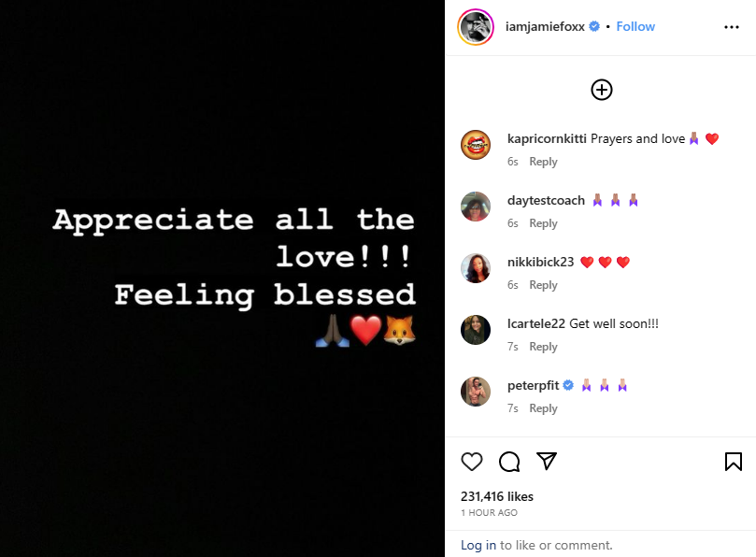Save the post with the bookmark icon
The image size is (756, 557).
click(734, 462)
